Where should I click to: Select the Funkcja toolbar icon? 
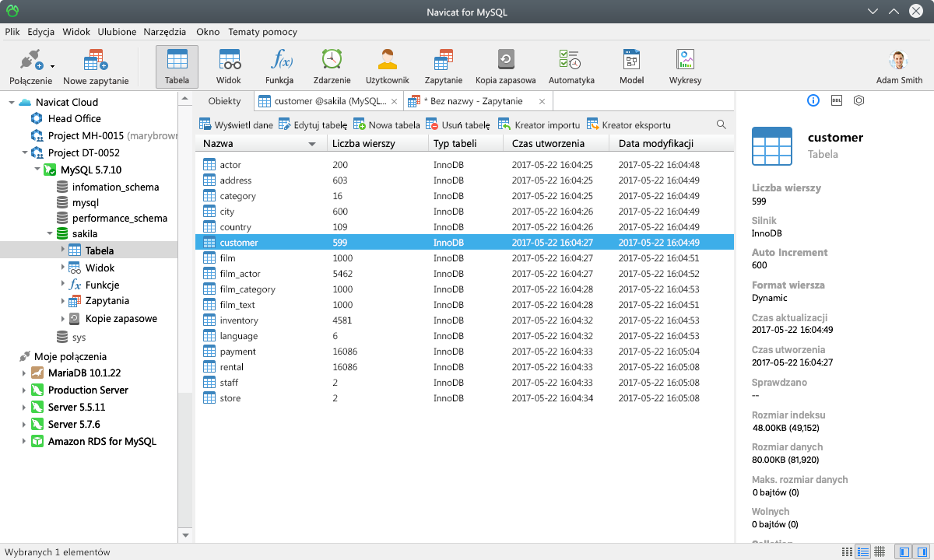point(279,65)
